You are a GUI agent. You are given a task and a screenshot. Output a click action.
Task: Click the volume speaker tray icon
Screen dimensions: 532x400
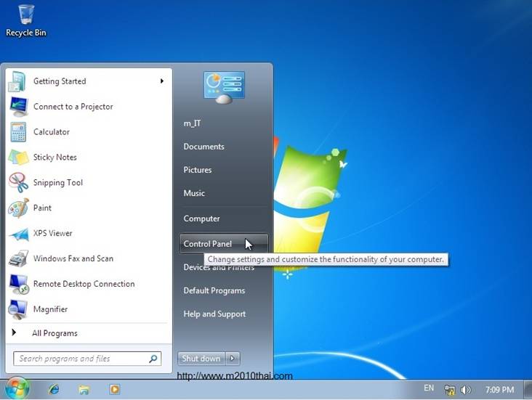(x=465, y=390)
